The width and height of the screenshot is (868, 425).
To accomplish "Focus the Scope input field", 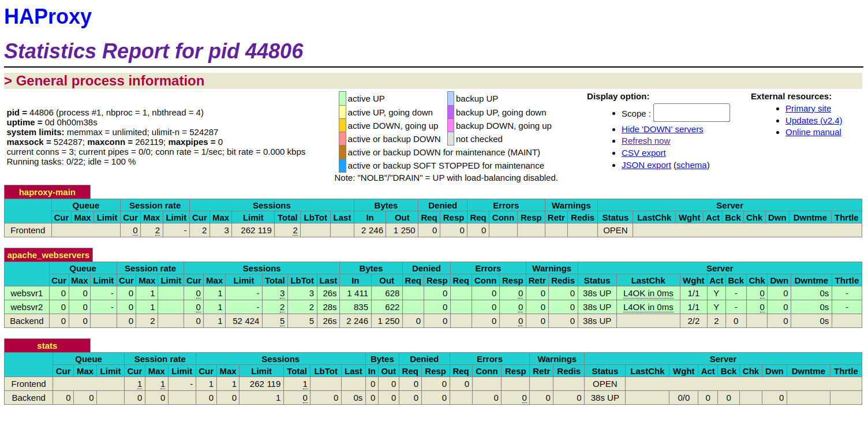I will pos(691,113).
